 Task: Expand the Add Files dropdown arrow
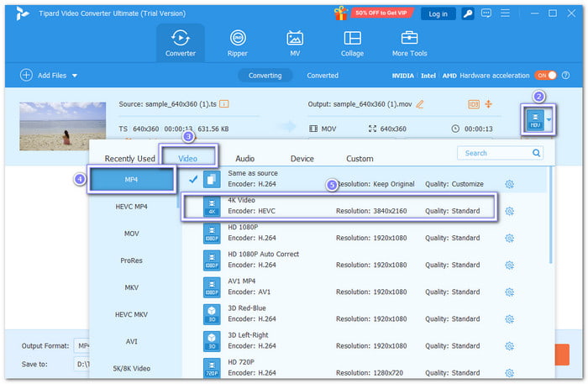(75, 76)
